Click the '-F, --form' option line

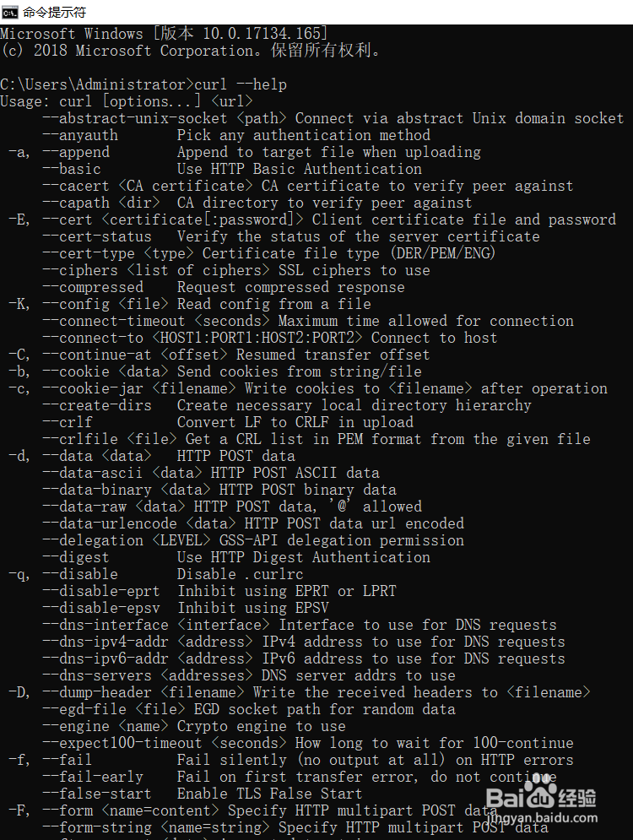[252, 810]
